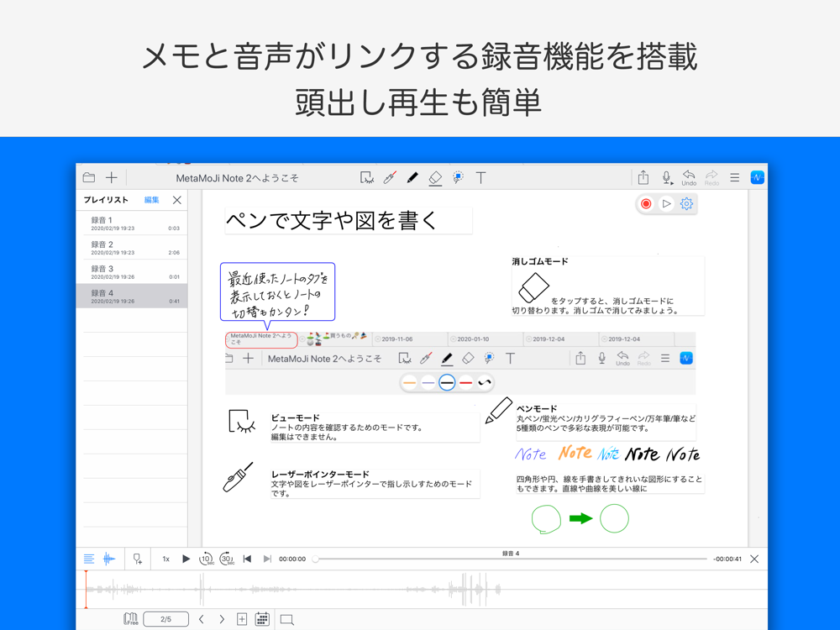Select 録音 2 in the playlist
The image size is (840, 630).
pos(132,247)
